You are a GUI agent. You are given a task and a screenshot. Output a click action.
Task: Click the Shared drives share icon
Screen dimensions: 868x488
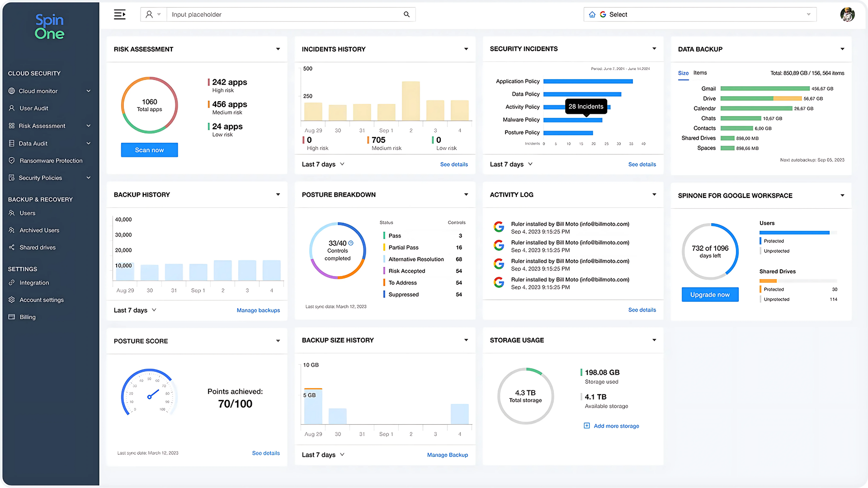point(12,247)
